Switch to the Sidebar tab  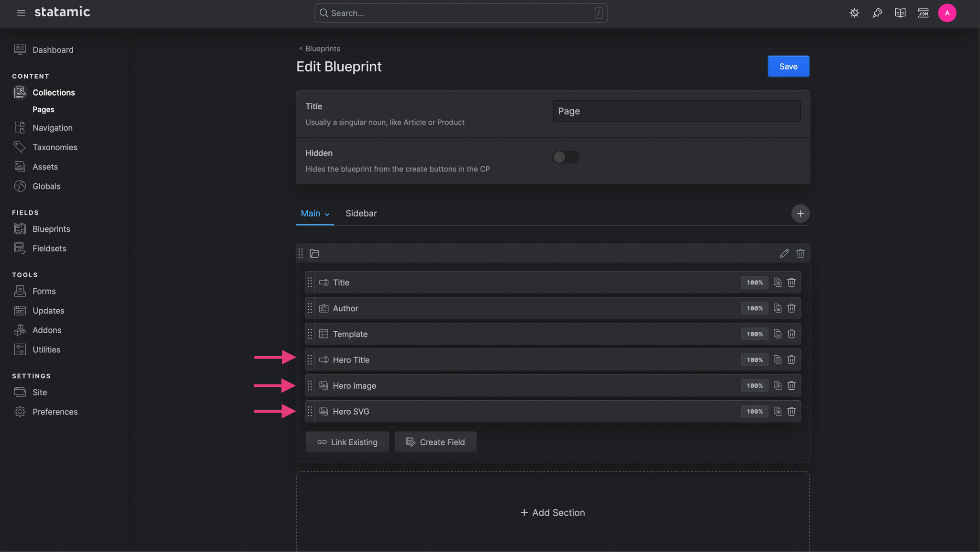coord(361,214)
